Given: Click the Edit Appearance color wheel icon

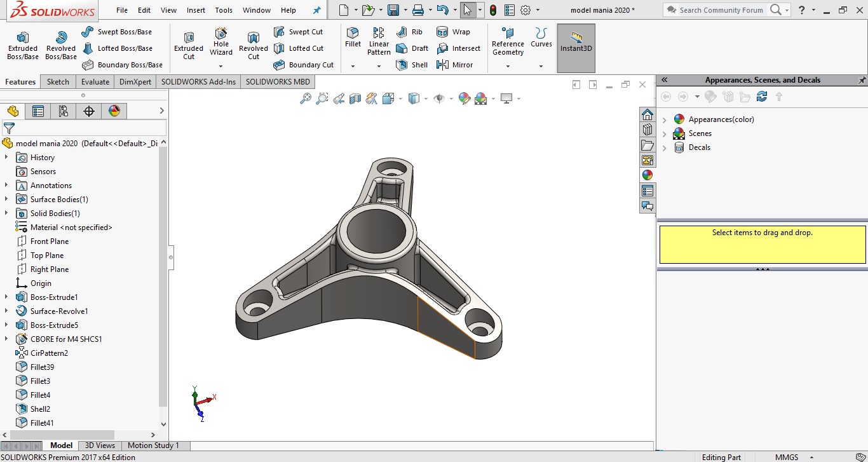Looking at the screenshot, I should pos(465,99).
